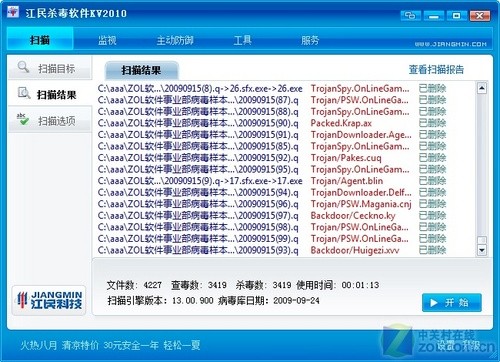Click the skin-switch icon button in title bar
Viewport: 500px width, 362px height.
410,16
